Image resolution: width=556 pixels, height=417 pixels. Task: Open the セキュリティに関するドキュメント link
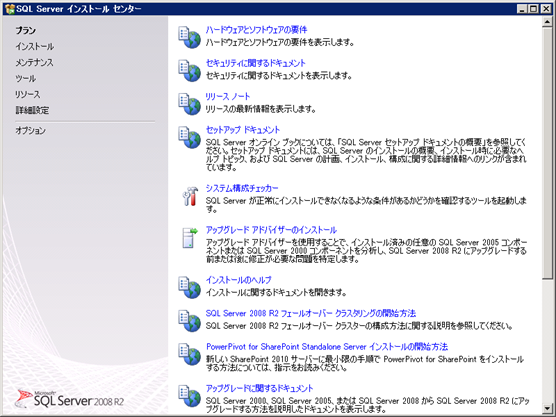click(256, 63)
